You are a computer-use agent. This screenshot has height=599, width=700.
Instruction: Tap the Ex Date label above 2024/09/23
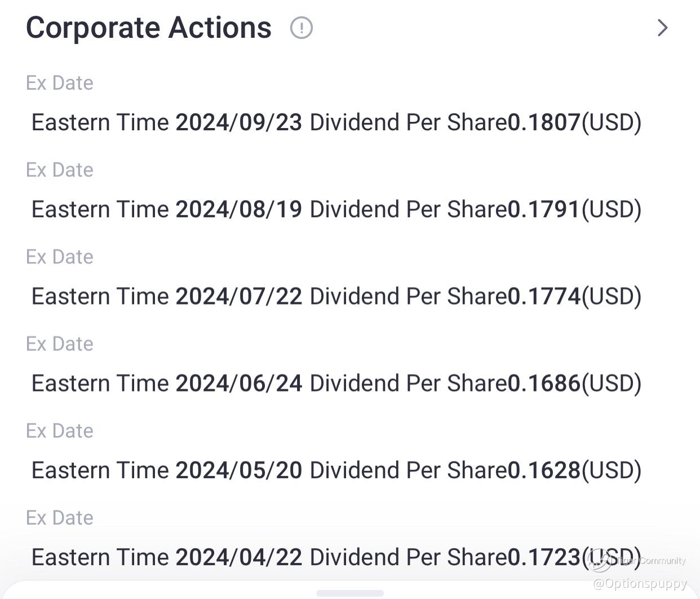point(60,83)
